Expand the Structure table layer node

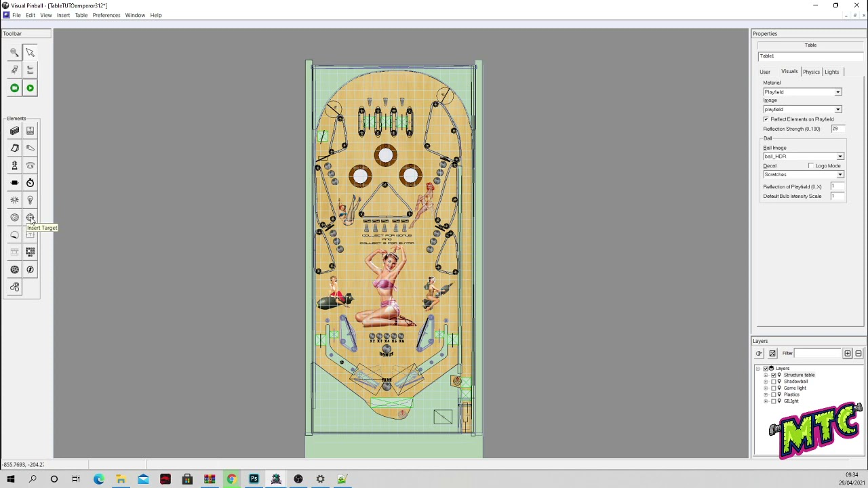coord(766,375)
